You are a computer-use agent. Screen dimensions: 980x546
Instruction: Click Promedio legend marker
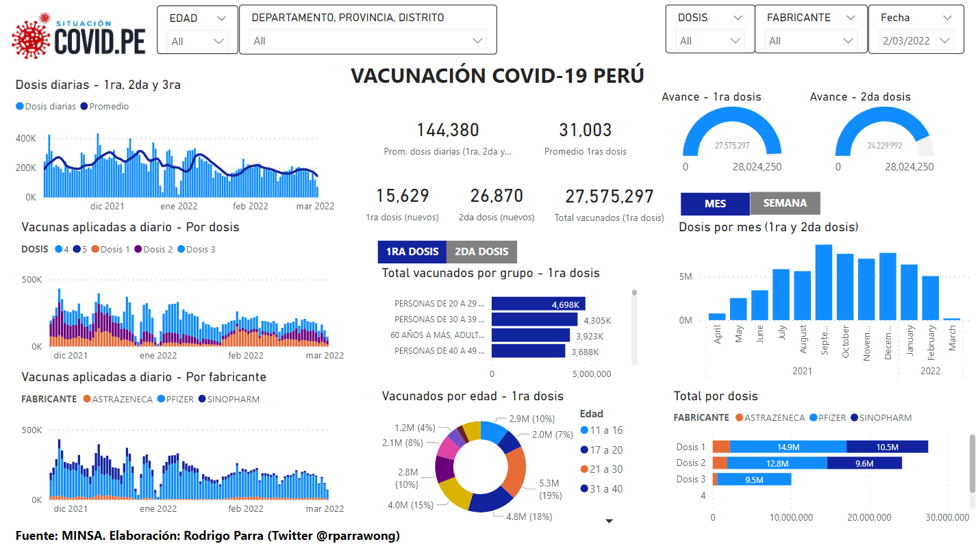(x=84, y=107)
